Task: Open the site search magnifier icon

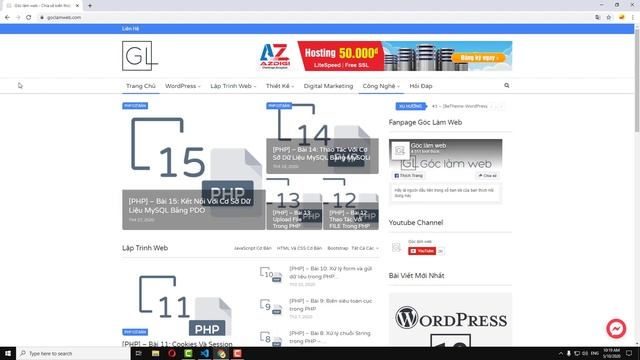Action: click(507, 86)
